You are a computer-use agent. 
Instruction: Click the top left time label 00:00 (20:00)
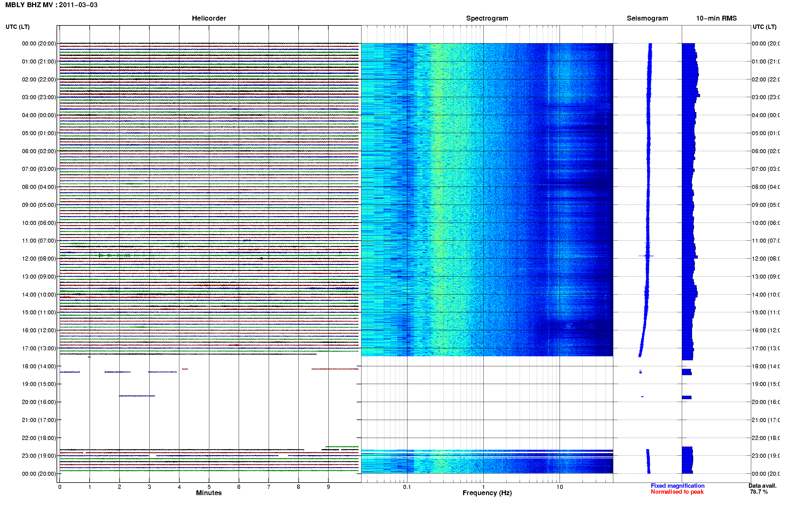39,43
